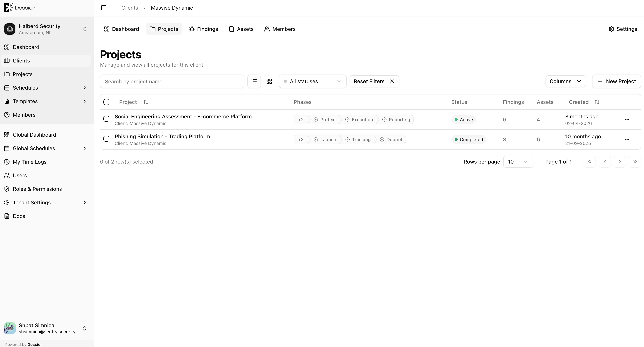Sort by Created column arrows
This screenshot has height=347, width=644.
[597, 102]
